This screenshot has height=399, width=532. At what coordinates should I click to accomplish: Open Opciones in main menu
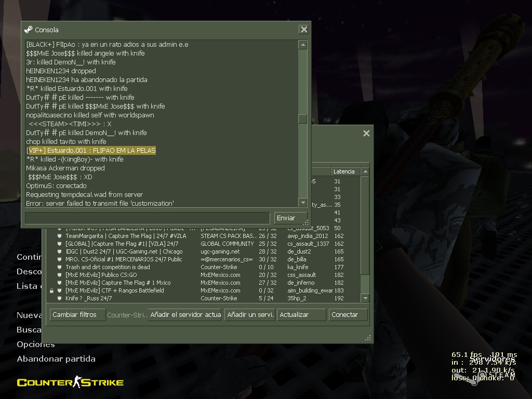tap(36, 344)
